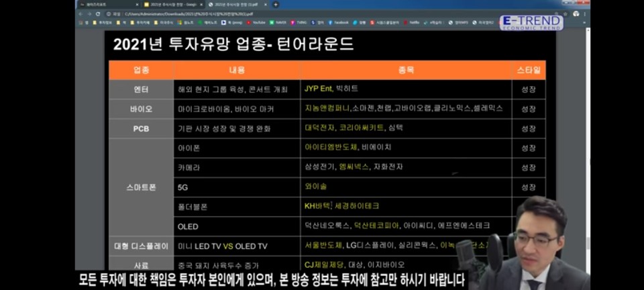Click the slide title 2021년 투자유망 업종- 턴어라운드
Image resolution: width=644 pixels, height=290 pixels.
233,44
